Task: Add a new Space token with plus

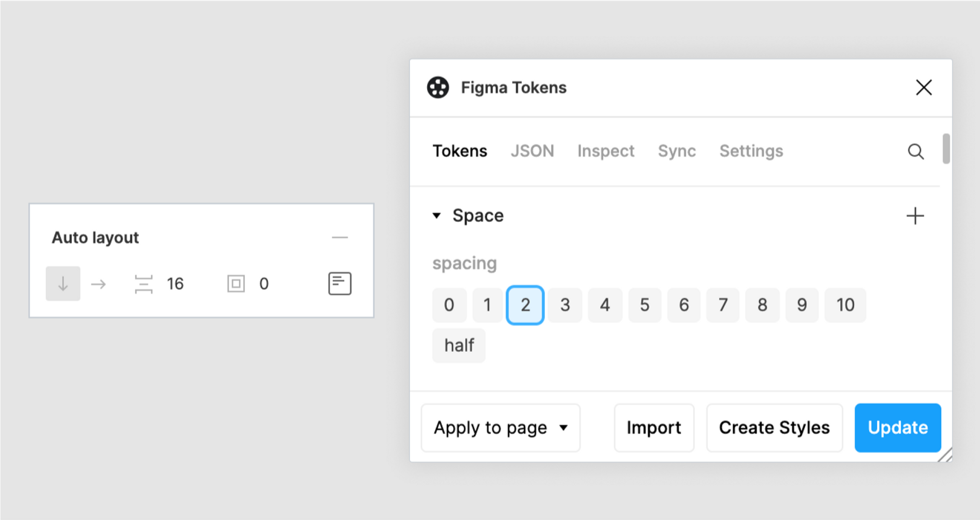Action: (x=915, y=216)
